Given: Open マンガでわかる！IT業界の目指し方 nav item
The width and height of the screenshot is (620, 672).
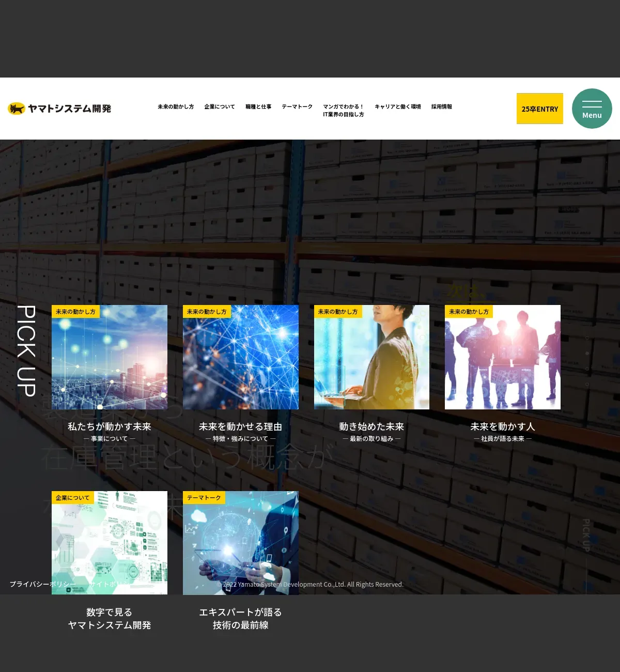Looking at the screenshot, I should (x=344, y=111).
